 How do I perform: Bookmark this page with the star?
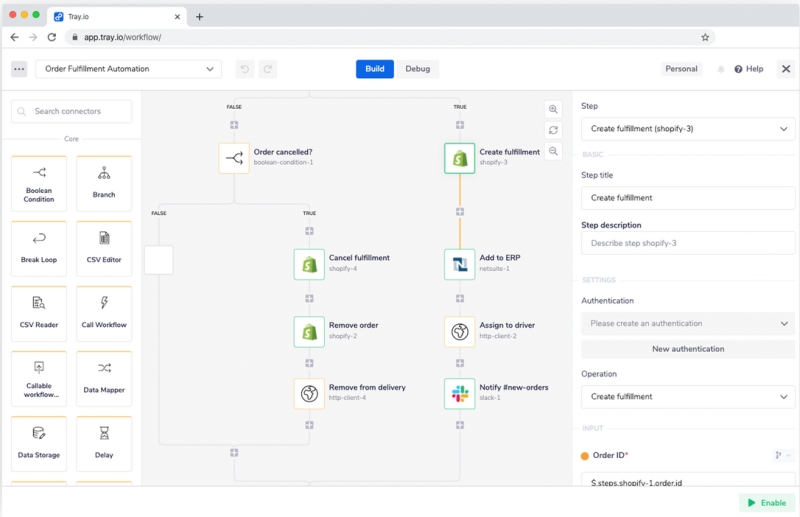coord(705,37)
